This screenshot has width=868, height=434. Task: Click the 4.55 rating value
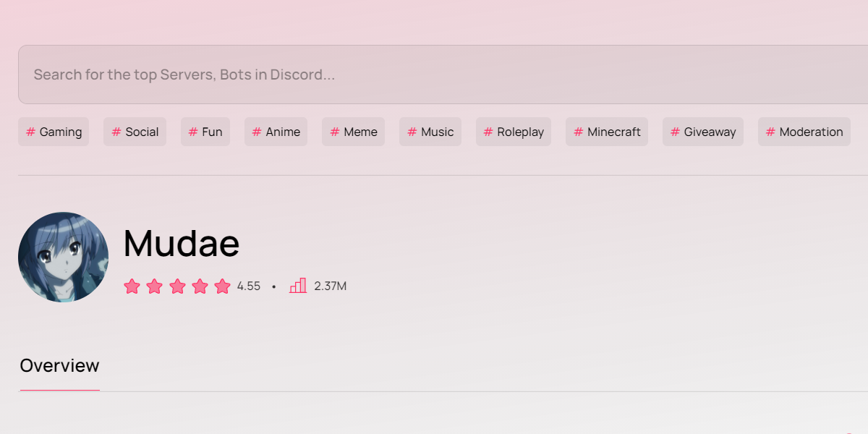click(x=249, y=286)
